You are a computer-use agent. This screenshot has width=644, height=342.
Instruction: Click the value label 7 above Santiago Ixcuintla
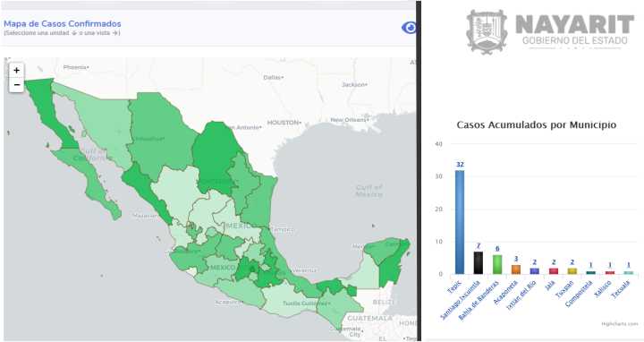(x=478, y=246)
